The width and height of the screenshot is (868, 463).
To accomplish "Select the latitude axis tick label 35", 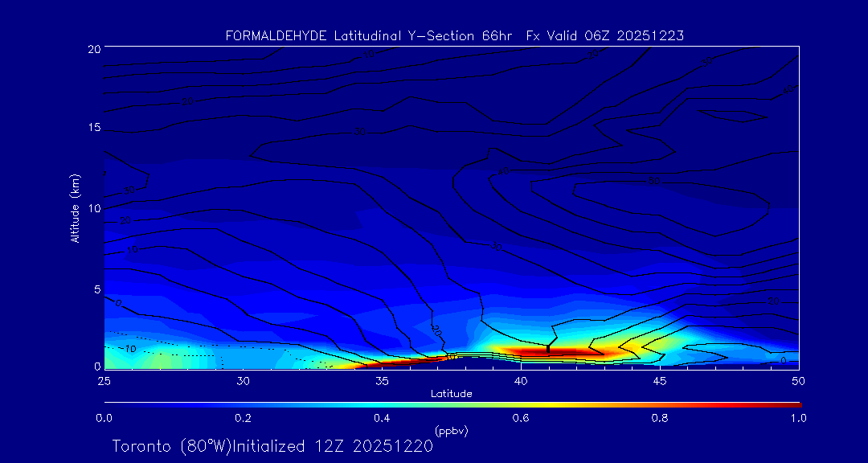I will (382, 381).
